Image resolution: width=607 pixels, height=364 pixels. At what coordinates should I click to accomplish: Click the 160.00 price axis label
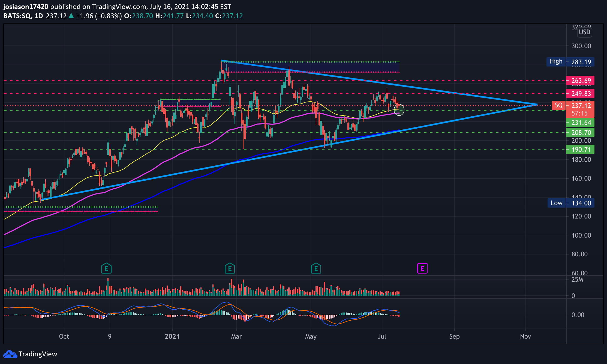pos(581,178)
